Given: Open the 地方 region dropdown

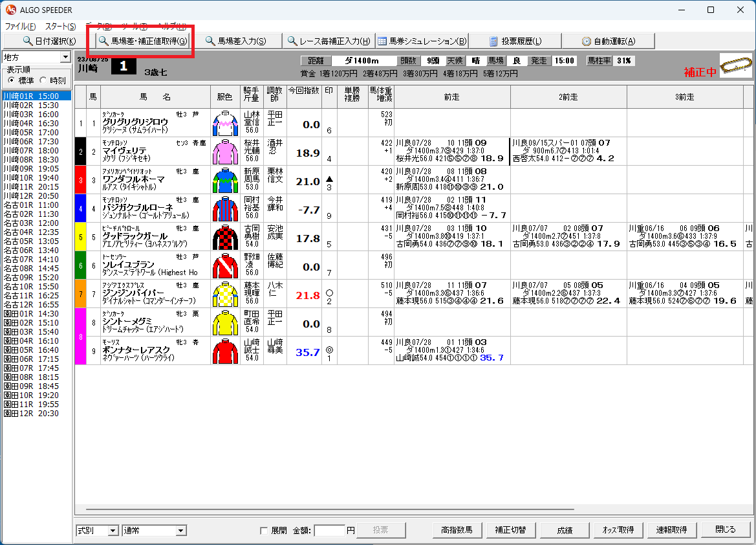Looking at the screenshot, I should [x=65, y=58].
